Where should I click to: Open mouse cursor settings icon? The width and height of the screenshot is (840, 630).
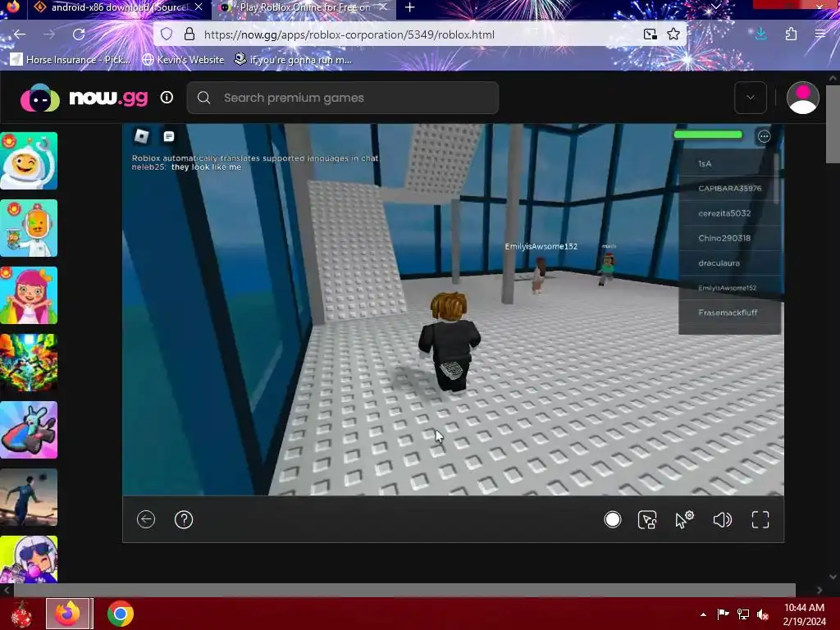[x=684, y=519]
